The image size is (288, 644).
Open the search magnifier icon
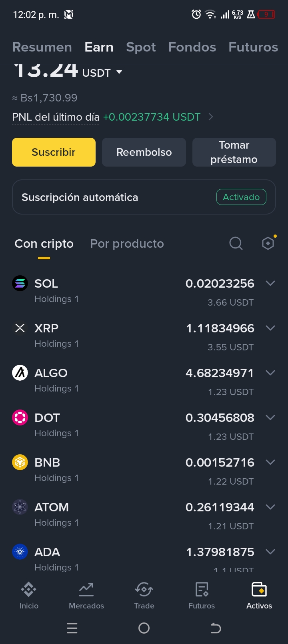[236, 243]
